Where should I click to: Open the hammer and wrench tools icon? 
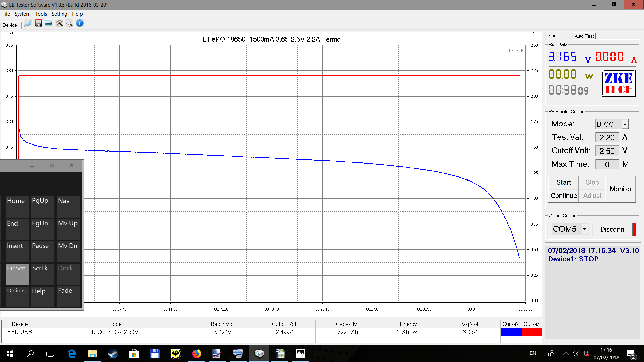click(x=59, y=23)
